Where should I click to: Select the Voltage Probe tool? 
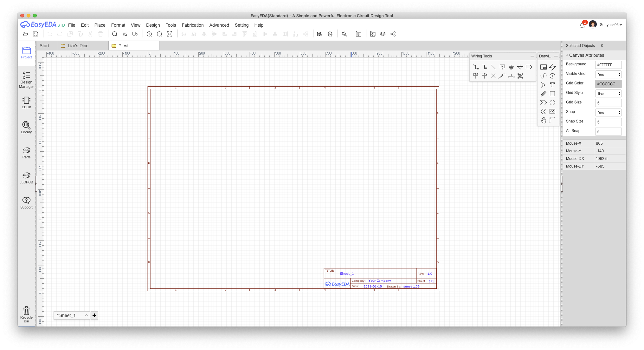click(502, 76)
